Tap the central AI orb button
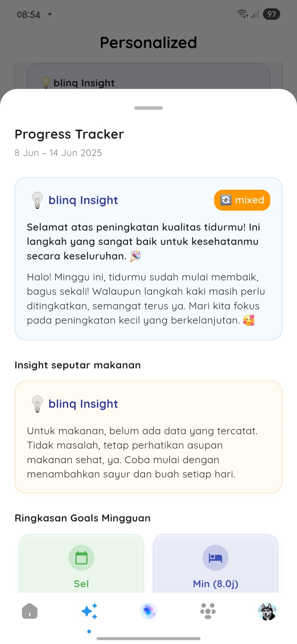The height and width of the screenshot is (644, 297). click(x=148, y=610)
